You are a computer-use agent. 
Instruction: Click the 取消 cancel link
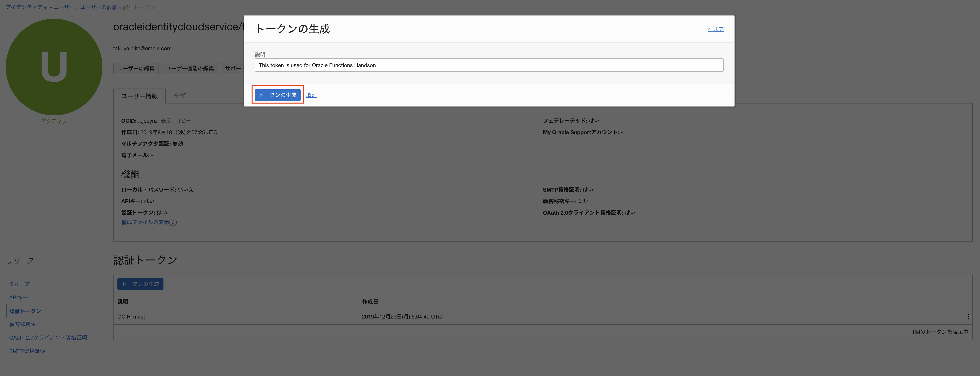311,95
